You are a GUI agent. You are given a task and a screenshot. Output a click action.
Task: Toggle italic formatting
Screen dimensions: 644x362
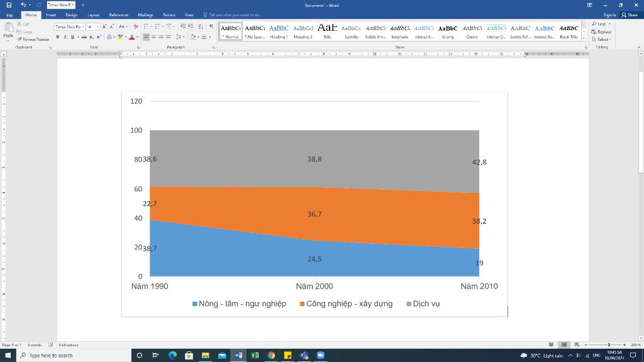coord(65,37)
